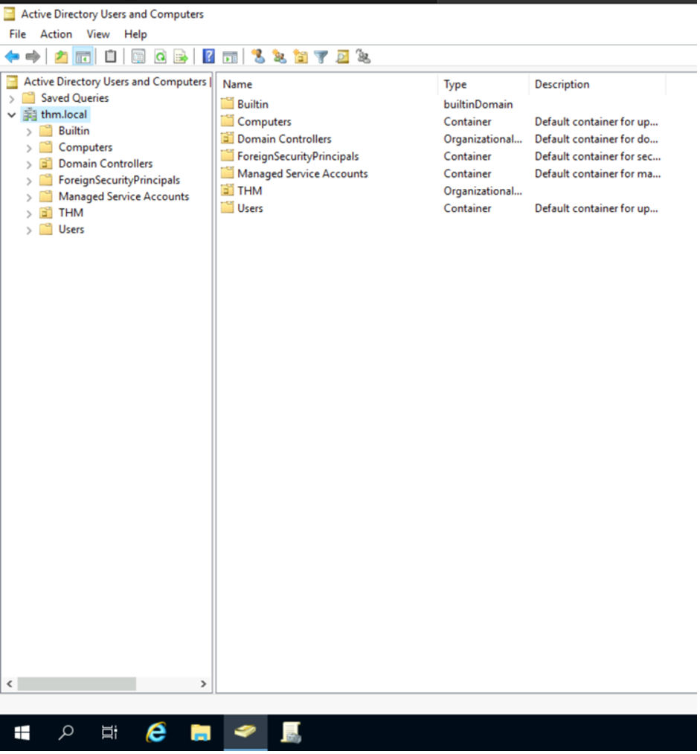Expand the Managed Service Accounts tree node

(x=29, y=198)
